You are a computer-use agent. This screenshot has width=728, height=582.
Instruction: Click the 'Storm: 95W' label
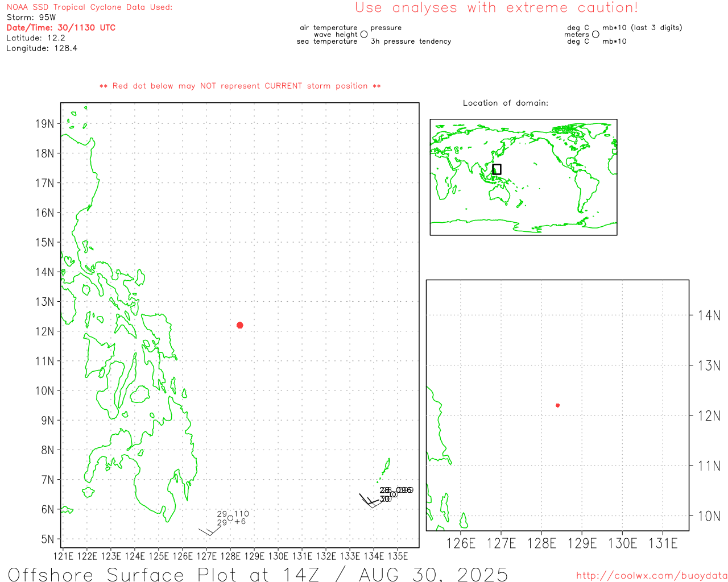(31, 18)
